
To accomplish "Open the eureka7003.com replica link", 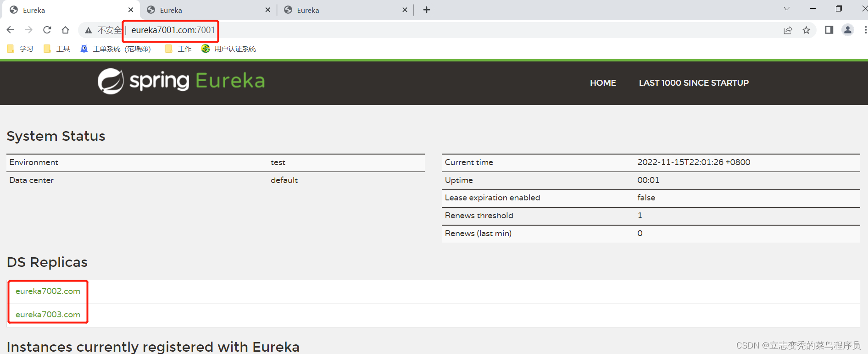I will [x=48, y=315].
